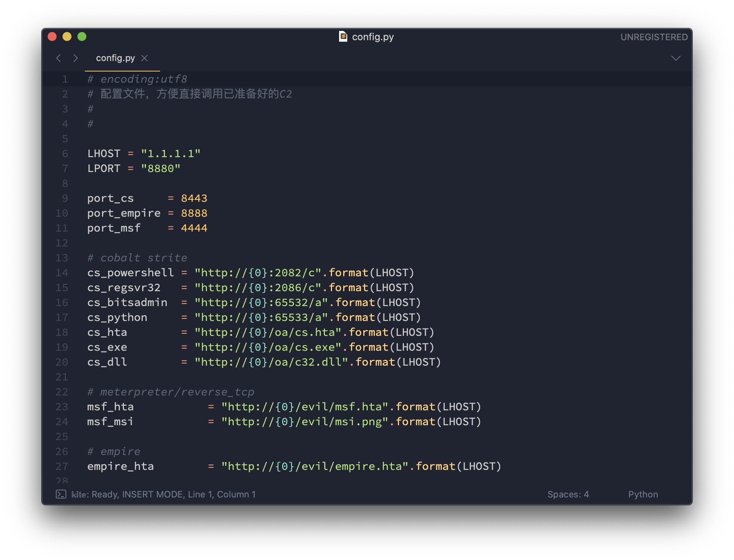Place cursor in the LHOST "1.1.1.1" string
This screenshot has height=560, width=734.
tap(170, 153)
